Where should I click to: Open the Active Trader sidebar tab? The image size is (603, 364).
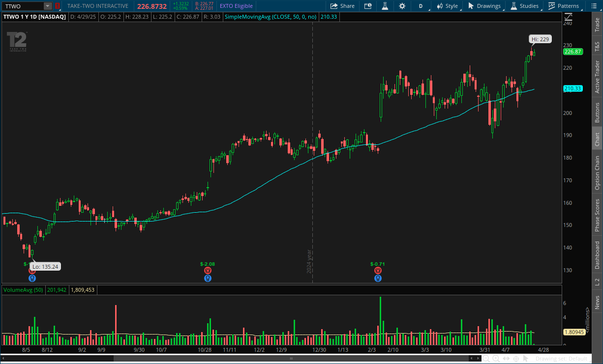point(597,77)
